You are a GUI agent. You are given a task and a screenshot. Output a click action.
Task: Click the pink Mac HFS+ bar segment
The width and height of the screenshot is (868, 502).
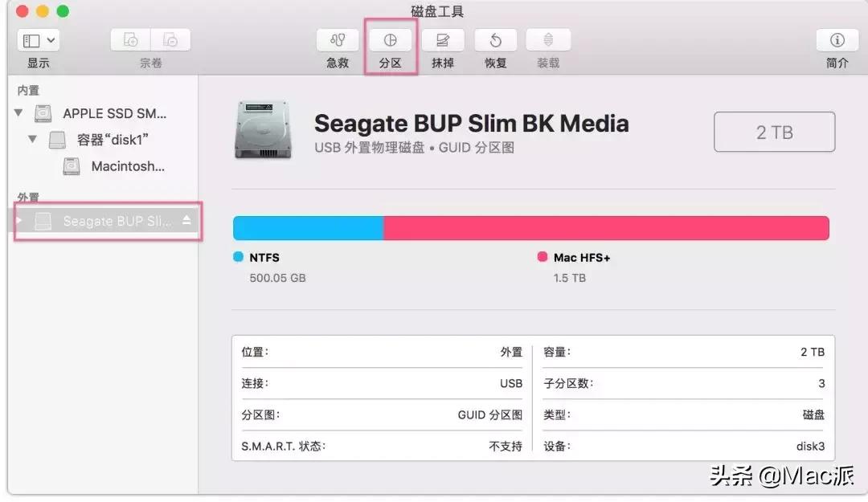click(x=606, y=228)
